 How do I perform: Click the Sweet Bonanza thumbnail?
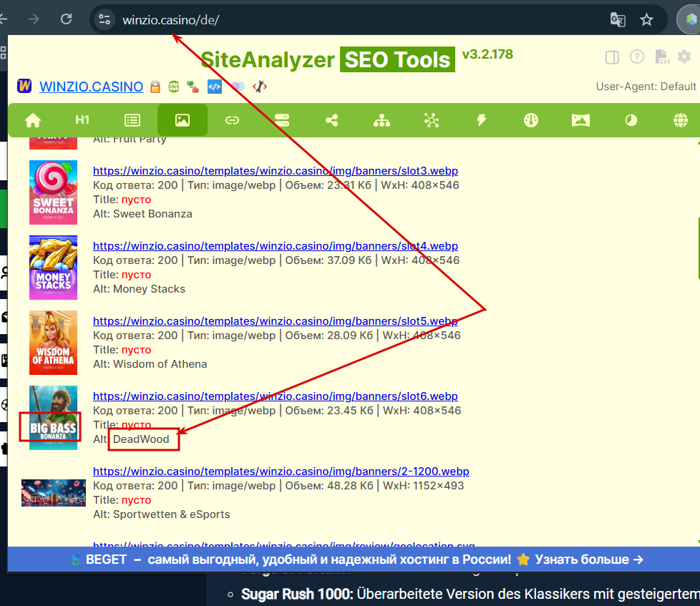coord(53,192)
